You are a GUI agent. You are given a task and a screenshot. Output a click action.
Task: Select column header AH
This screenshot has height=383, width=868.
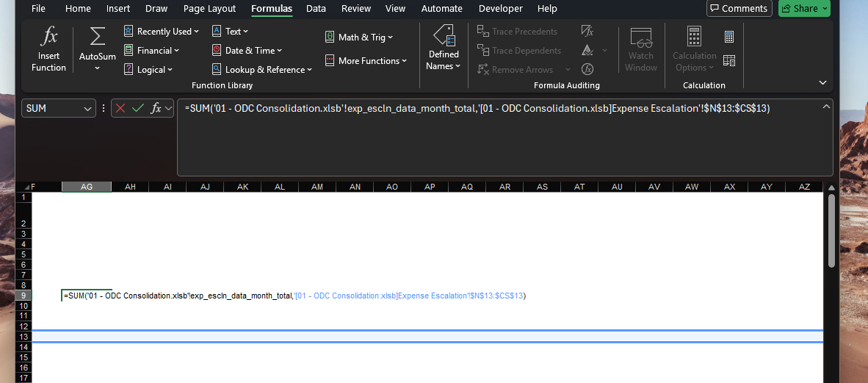click(130, 187)
